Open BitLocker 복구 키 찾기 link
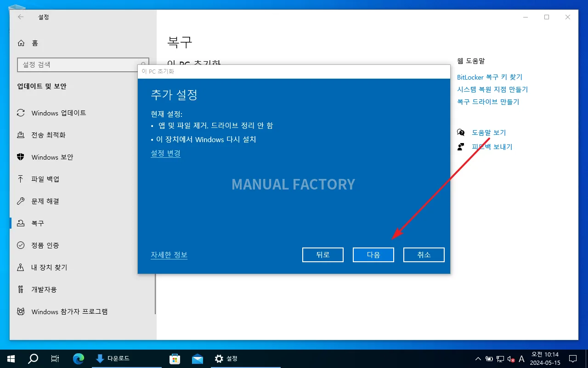The image size is (588, 368). click(x=490, y=77)
